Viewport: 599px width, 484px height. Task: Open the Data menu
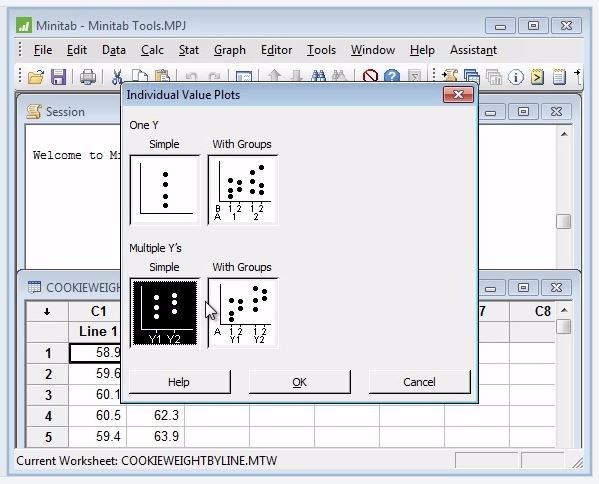tap(114, 50)
